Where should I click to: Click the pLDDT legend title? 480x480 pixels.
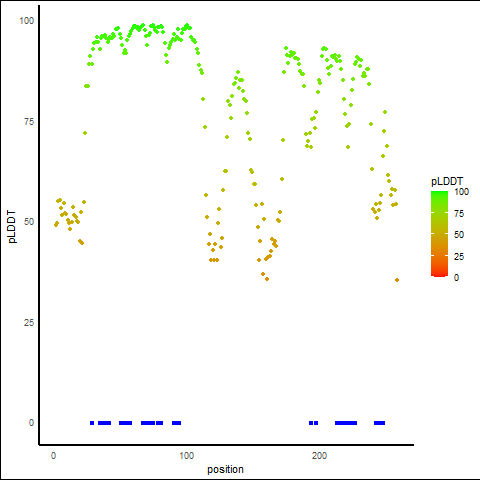coord(447,182)
